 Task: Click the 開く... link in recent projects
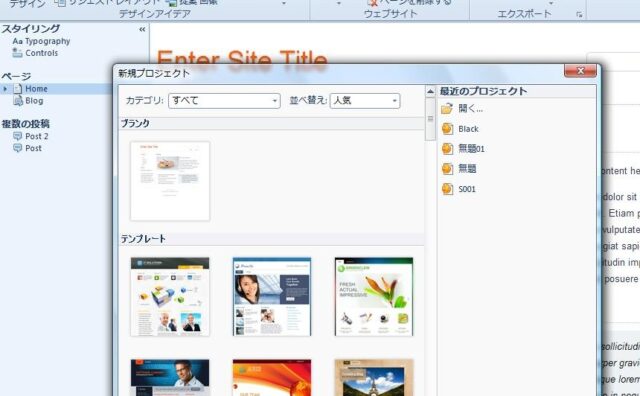471,109
